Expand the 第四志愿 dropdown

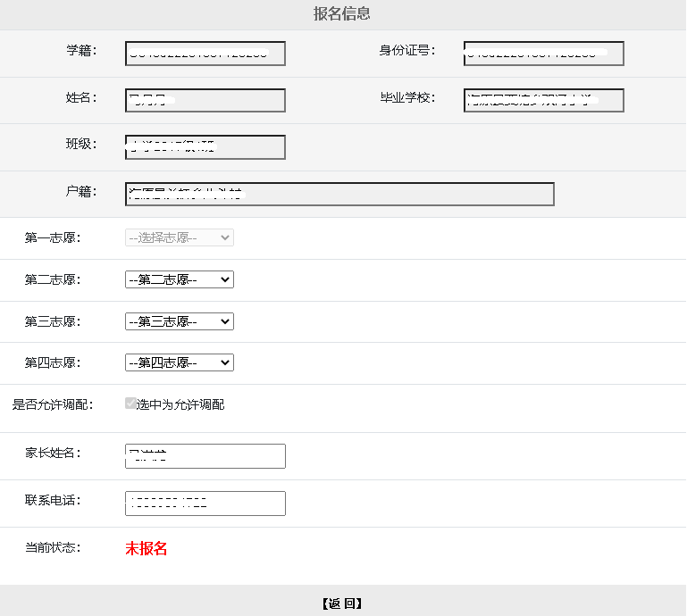tap(180, 362)
